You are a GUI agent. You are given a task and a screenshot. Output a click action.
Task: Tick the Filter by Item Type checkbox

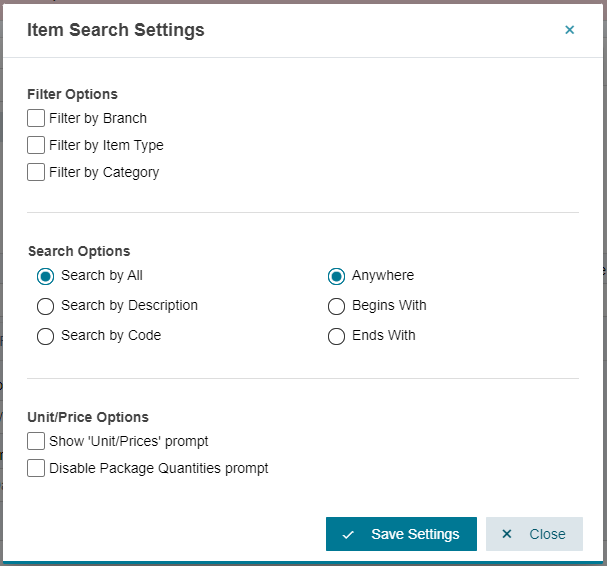coord(36,145)
